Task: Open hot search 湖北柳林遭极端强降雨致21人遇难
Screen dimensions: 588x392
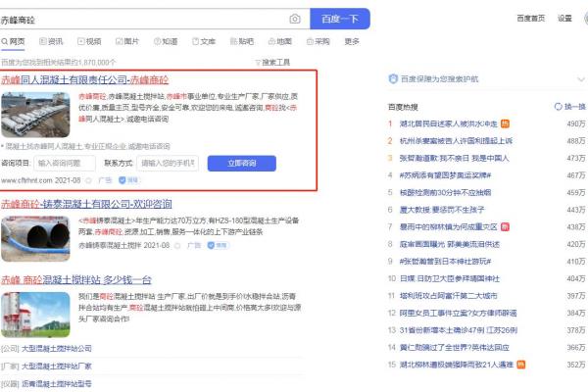Action: coord(457,365)
